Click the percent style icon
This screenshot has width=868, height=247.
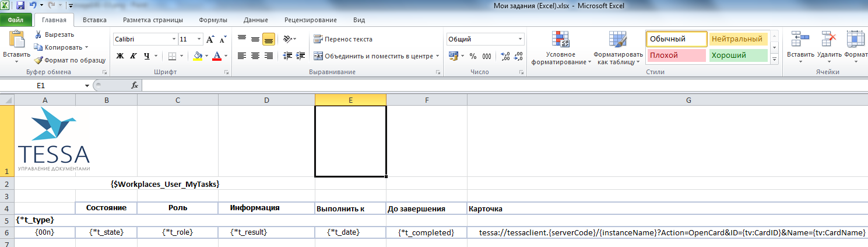[x=472, y=57]
